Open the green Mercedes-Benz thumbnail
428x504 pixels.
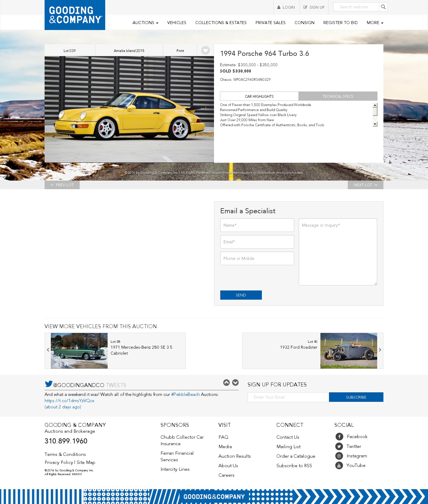pos(79,351)
